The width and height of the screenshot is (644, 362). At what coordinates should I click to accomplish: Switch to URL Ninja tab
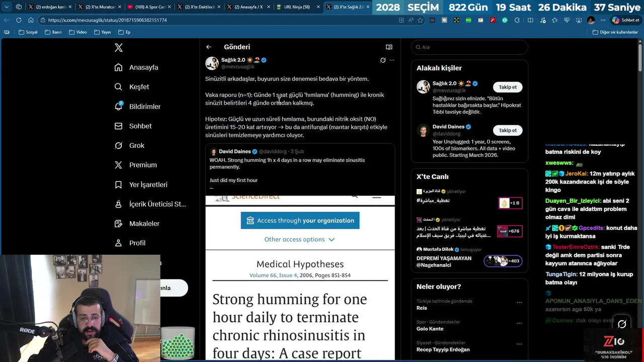pyautogui.click(x=297, y=7)
